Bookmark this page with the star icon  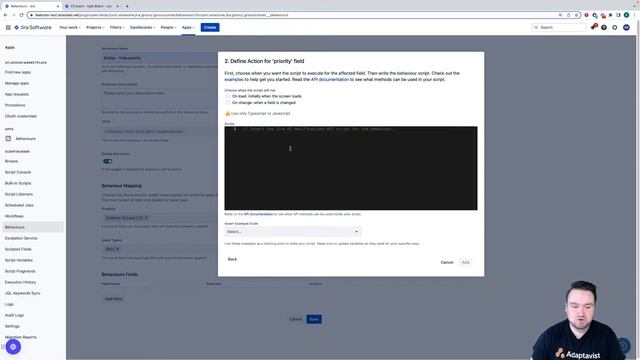(576, 15)
